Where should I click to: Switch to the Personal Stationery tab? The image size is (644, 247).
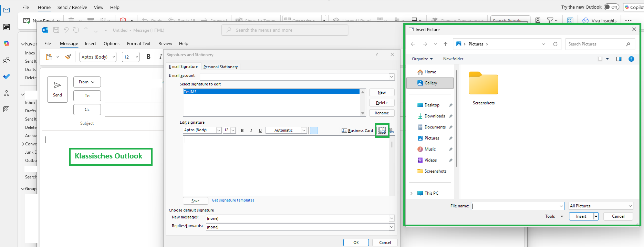[220, 67]
